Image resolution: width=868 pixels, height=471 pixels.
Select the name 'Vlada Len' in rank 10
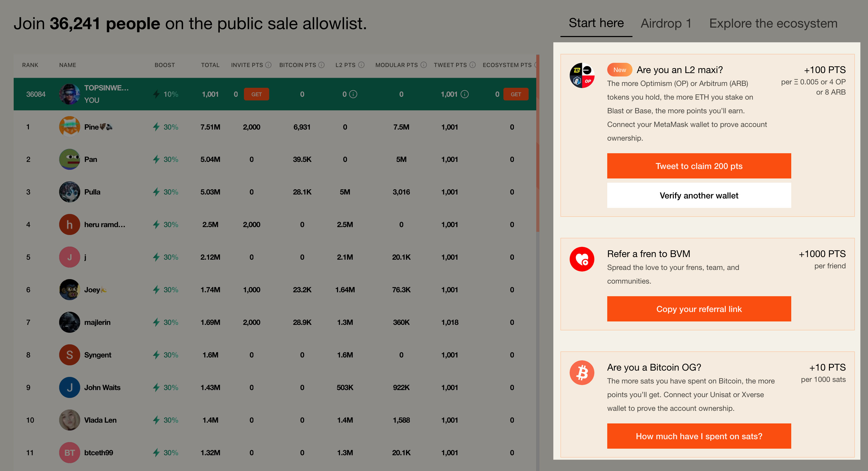(x=100, y=420)
